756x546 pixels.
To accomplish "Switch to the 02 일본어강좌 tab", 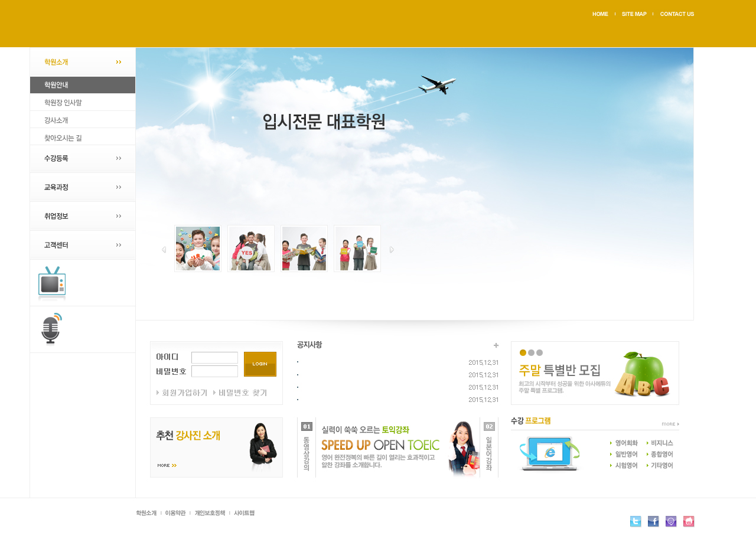I will point(489,447).
